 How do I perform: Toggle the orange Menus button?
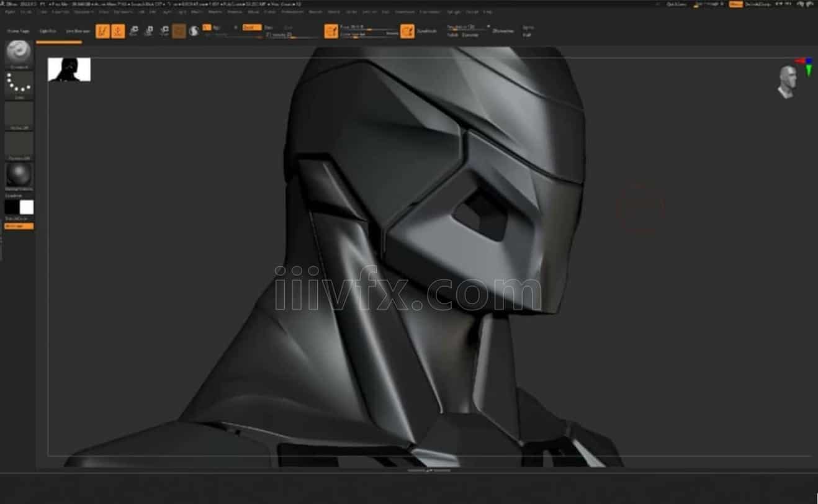tap(736, 4)
